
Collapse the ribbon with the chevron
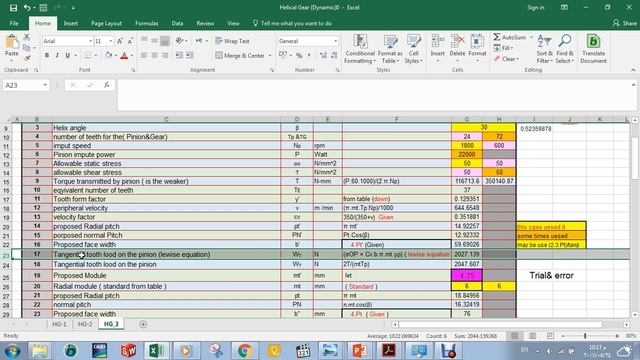coord(633,70)
